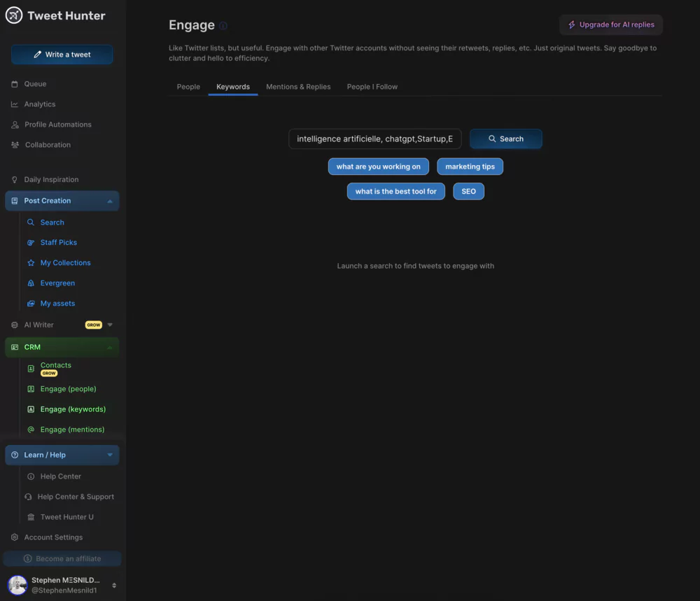
Task: Switch to the Mentions & Replies tab
Action: pos(298,87)
